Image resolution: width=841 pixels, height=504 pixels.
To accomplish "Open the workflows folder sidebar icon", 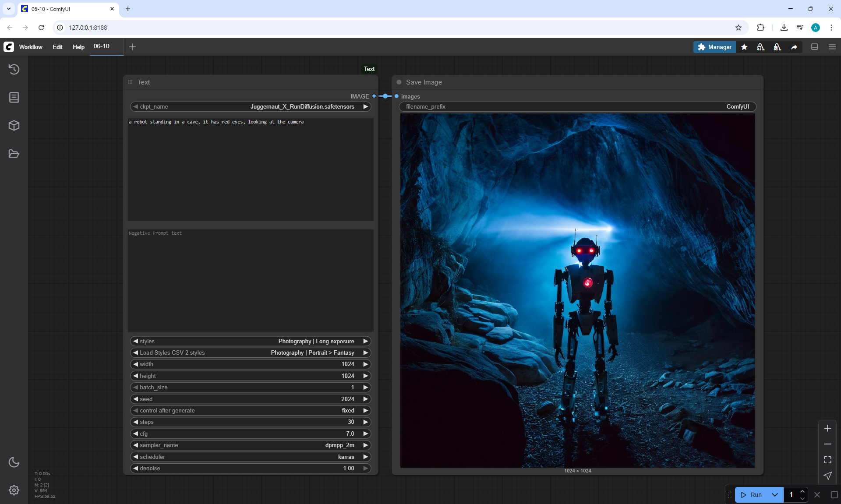I will point(14,154).
